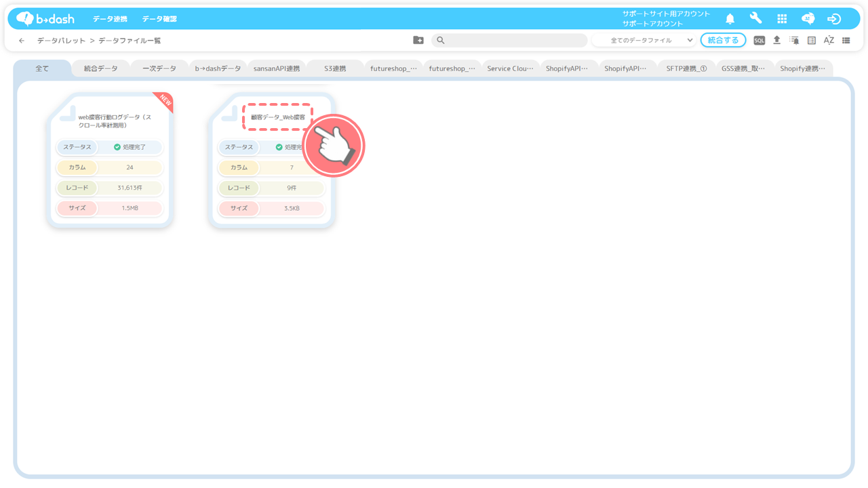Sort files with the AZ icon
The width and height of the screenshot is (868, 488).
pos(829,41)
